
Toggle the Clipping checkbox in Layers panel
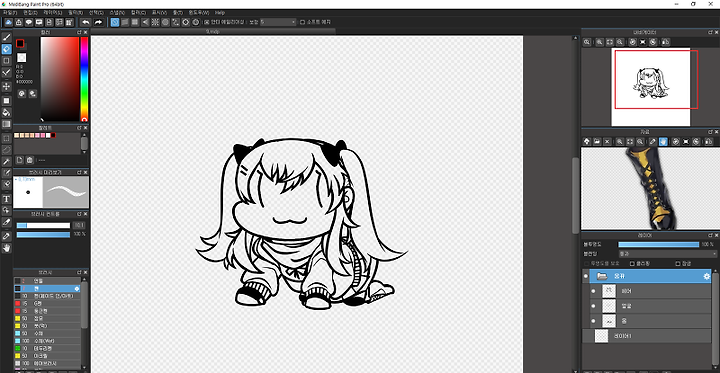pos(632,264)
